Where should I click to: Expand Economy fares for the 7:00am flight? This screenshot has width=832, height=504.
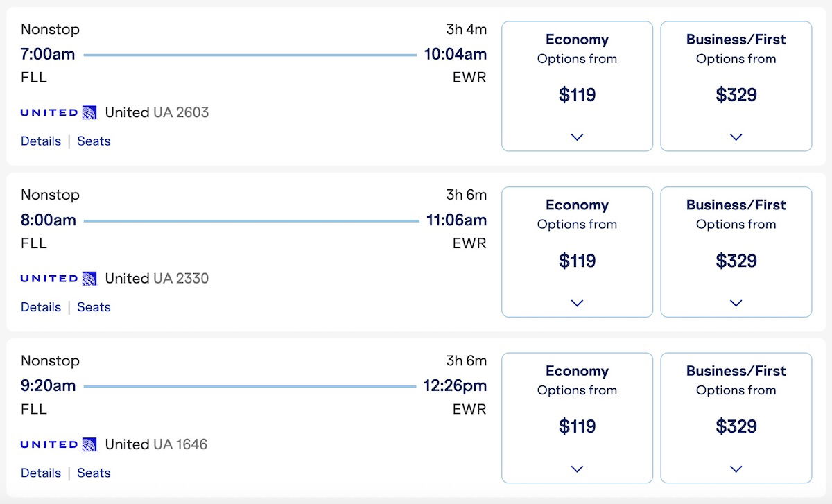coord(577,137)
